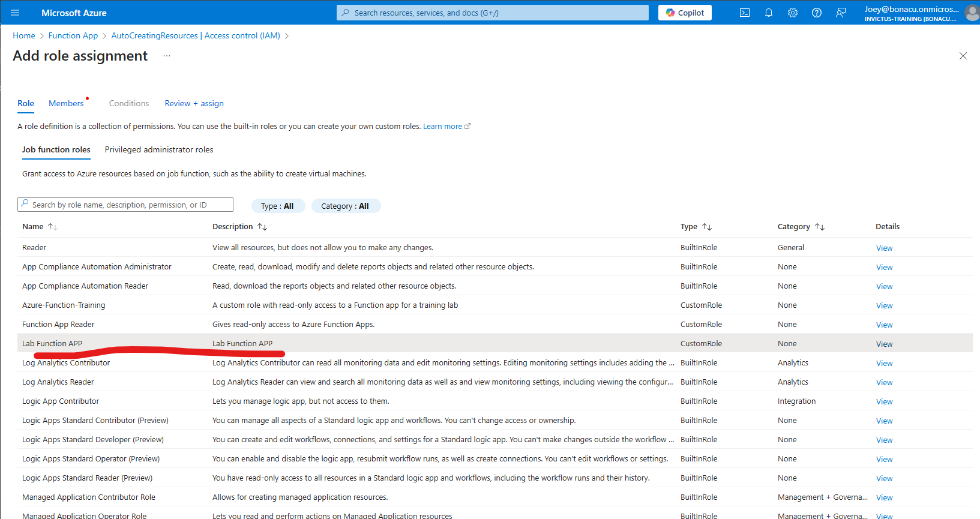View details for App Compliance Automation Administrator
This screenshot has height=519, width=980.
tap(884, 267)
